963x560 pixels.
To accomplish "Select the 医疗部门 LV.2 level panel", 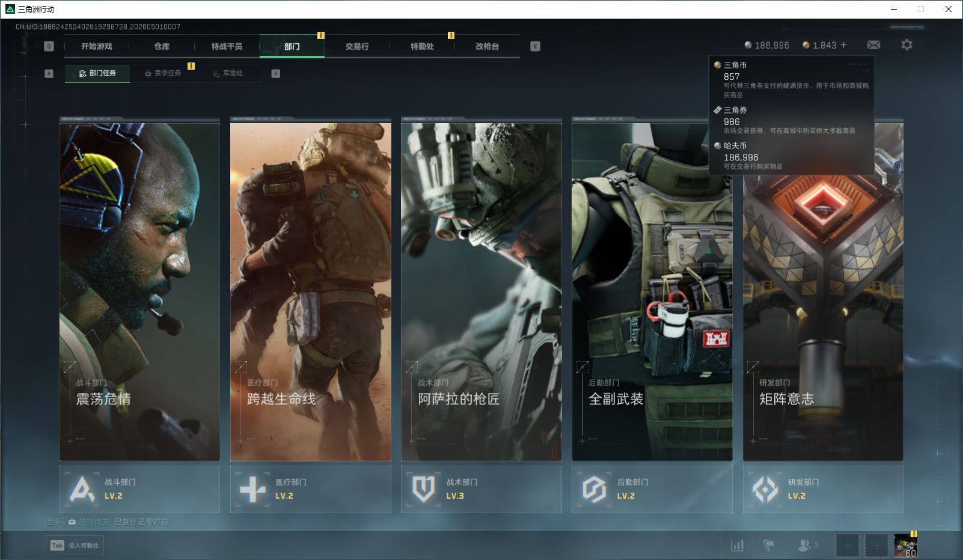I will 310,489.
